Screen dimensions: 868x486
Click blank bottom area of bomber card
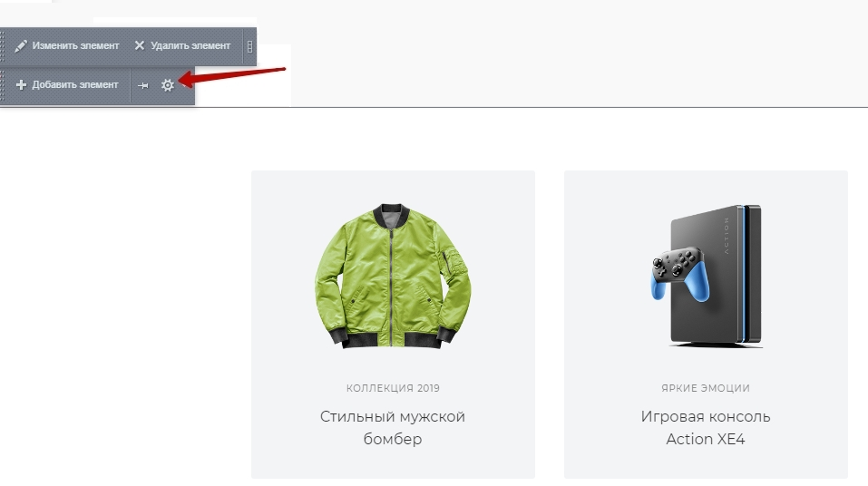393,464
